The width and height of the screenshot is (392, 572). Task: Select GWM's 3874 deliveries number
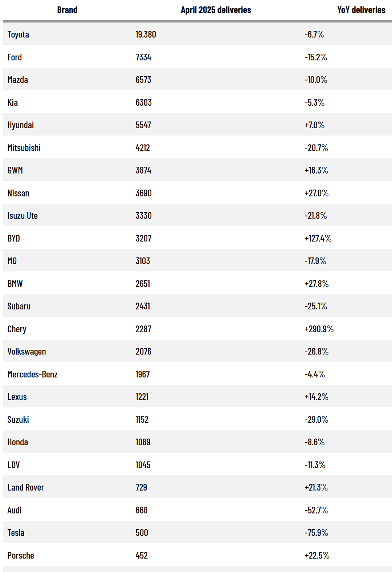click(144, 170)
